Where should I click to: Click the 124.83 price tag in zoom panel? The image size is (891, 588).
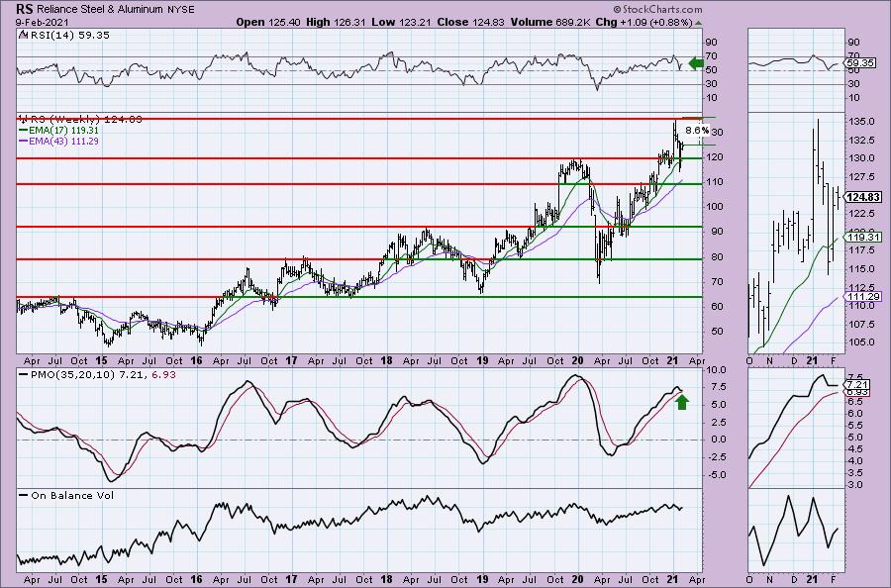(863, 197)
